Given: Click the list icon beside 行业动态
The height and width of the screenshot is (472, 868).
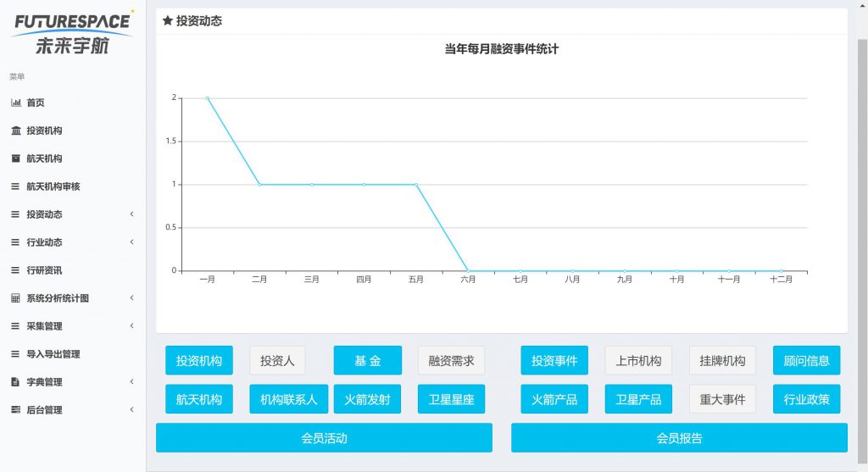Looking at the screenshot, I should pos(15,242).
